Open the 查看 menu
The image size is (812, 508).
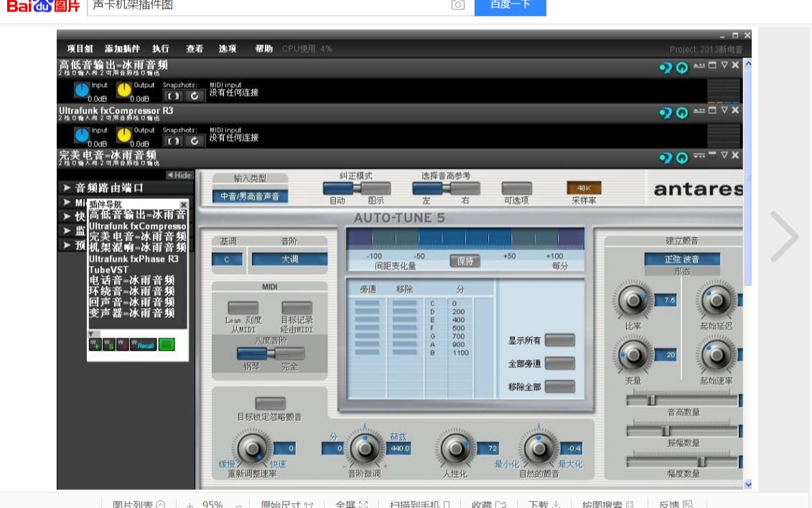pos(195,49)
